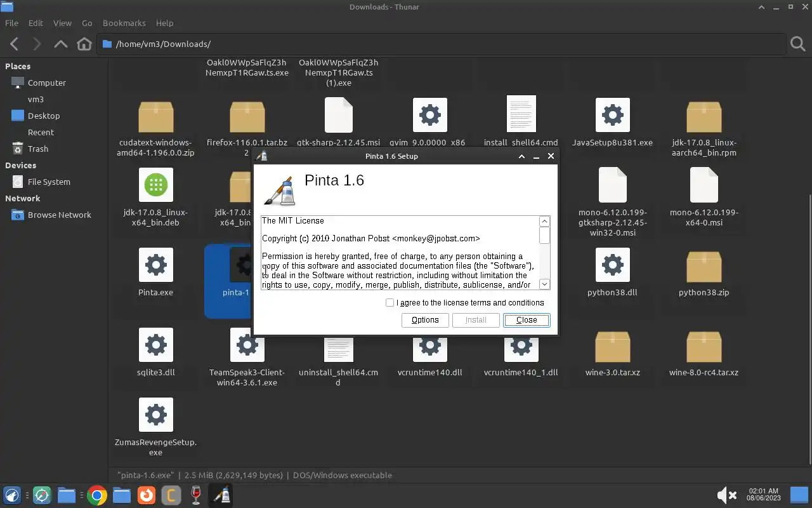Open the Help menu

pyautogui.click(x=164, y=23)
